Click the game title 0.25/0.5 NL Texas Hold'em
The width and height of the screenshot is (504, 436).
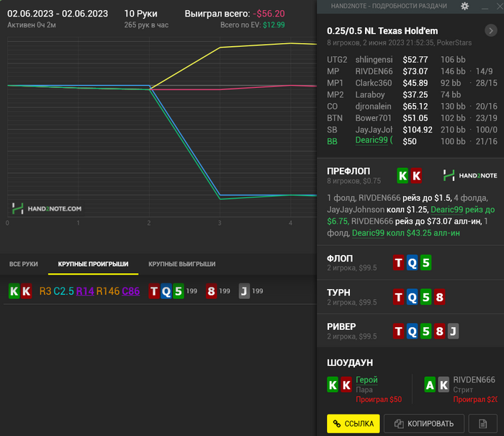(382, 31)
